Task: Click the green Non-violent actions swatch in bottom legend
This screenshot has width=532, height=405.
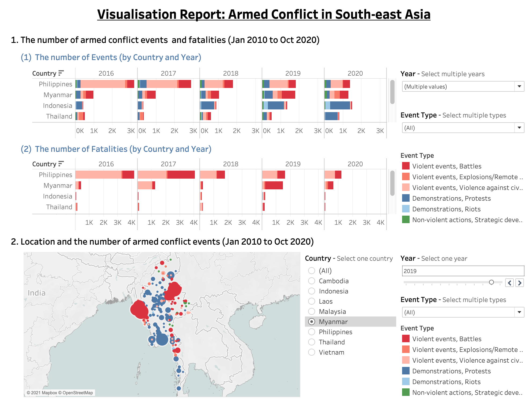Action: click(406, 392)
